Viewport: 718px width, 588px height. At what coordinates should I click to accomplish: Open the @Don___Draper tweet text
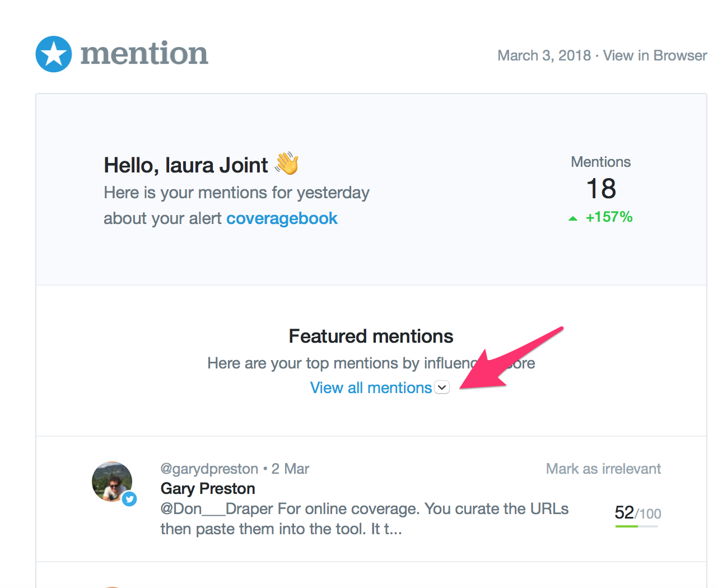pyautogui.click(x=364, y=519)
